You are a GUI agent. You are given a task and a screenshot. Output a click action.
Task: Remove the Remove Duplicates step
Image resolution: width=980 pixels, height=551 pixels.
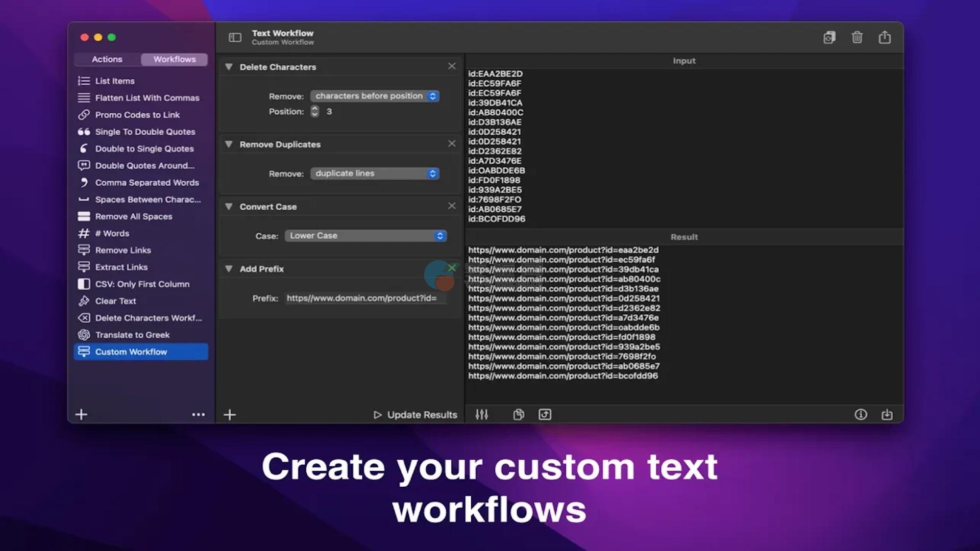point(452,144)
